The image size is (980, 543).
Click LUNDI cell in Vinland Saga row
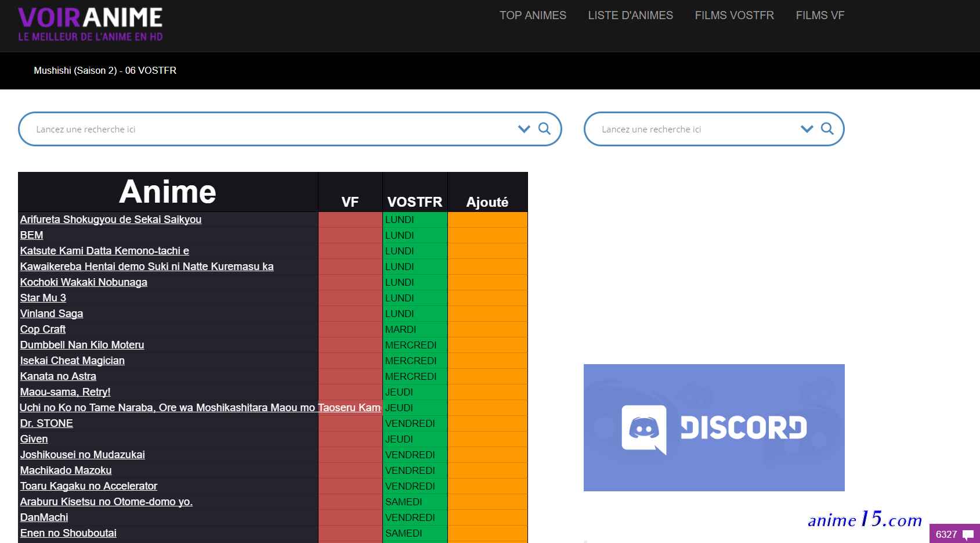tap(415, 314)
